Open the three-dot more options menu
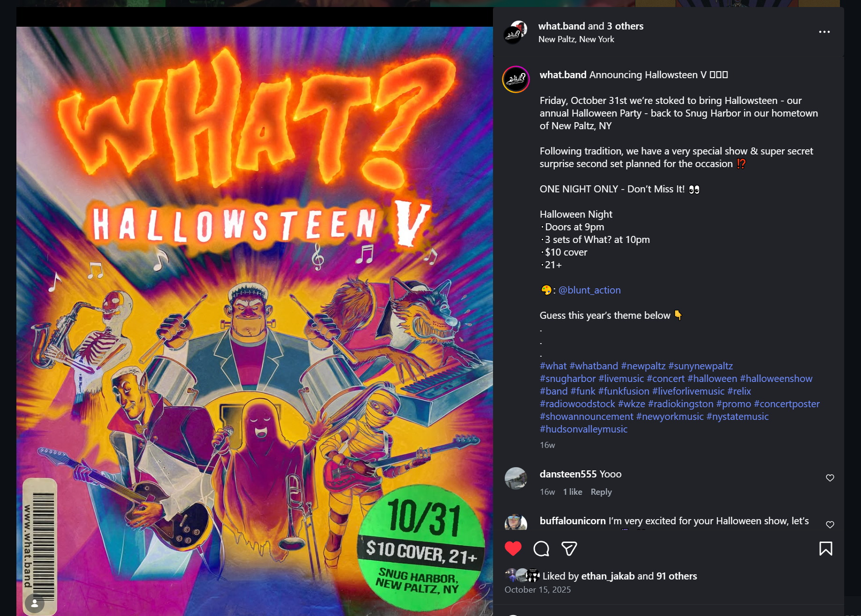 pyautogui.click(x=824, y=32)
